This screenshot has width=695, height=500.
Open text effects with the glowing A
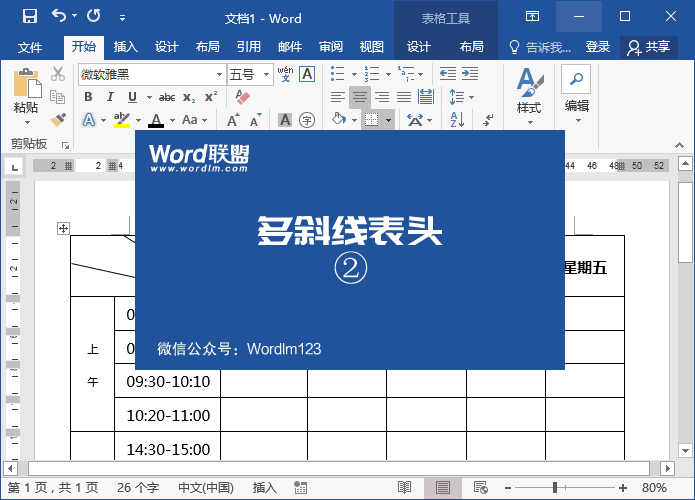tap(89, 120)
